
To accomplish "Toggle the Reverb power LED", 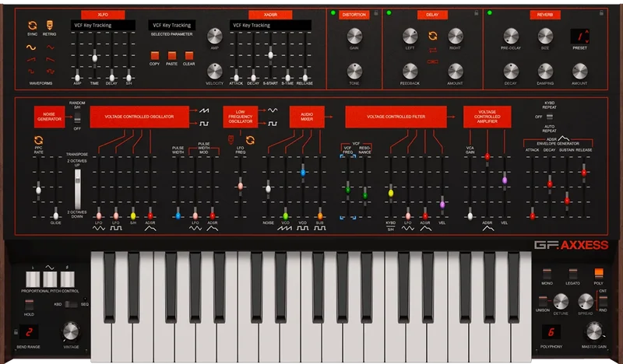I will tap(490, 13).
